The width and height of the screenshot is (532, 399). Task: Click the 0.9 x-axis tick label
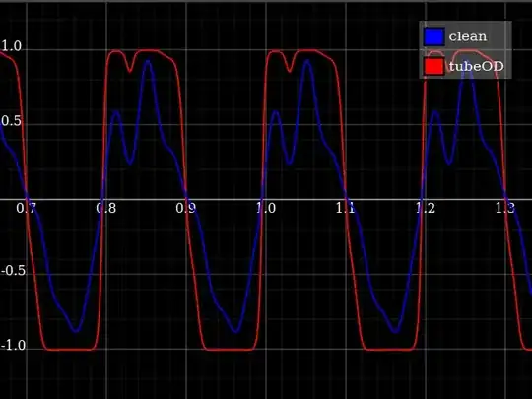click(186, 208)
